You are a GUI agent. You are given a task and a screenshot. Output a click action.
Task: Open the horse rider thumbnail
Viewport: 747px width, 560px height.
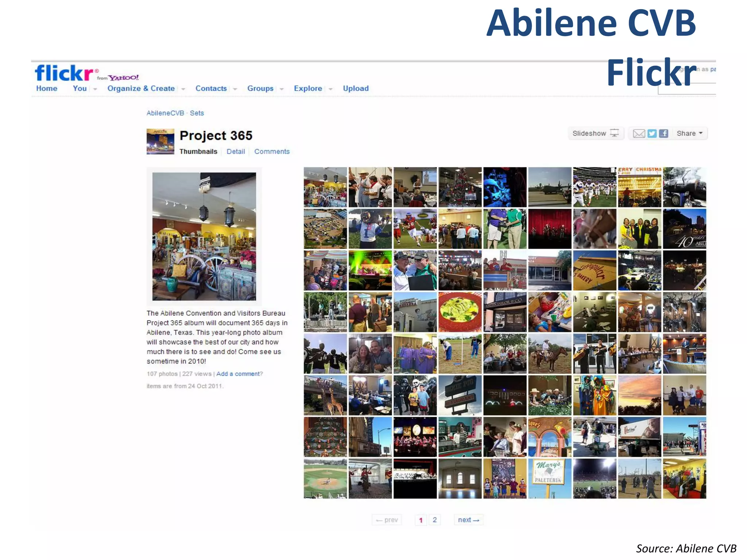point(550,354)
